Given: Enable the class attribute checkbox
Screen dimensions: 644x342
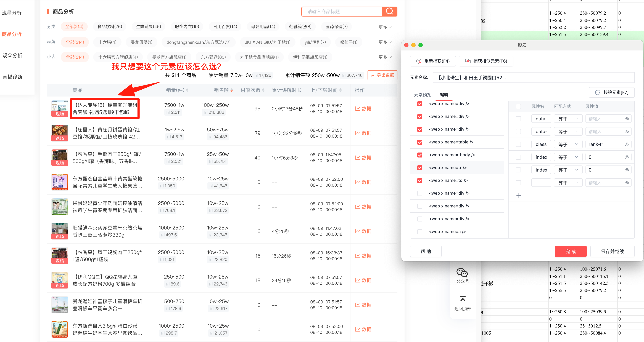Looking at the screenshot, I should pos(518,144).
